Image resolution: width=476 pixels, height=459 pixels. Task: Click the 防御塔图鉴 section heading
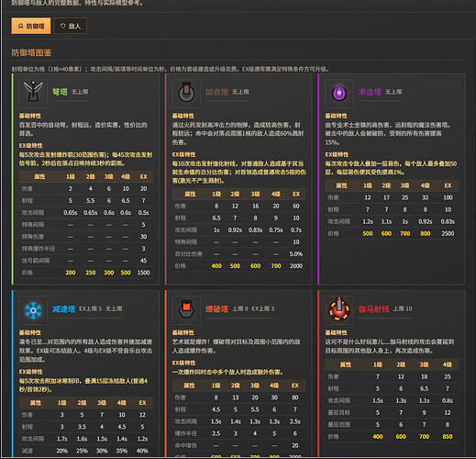point(31,52)
